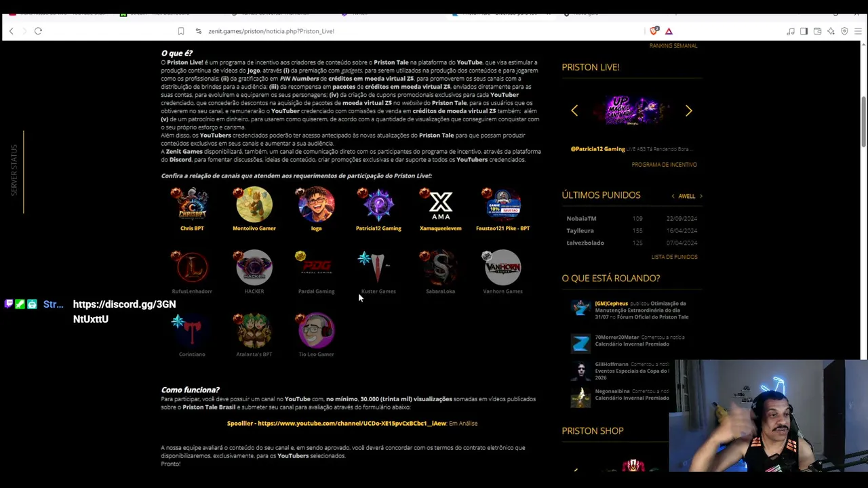Screen dimensions: 868x488
Task: Open the Faustao121 Pike - BPT avatar
Action: (x=502, y=204)
